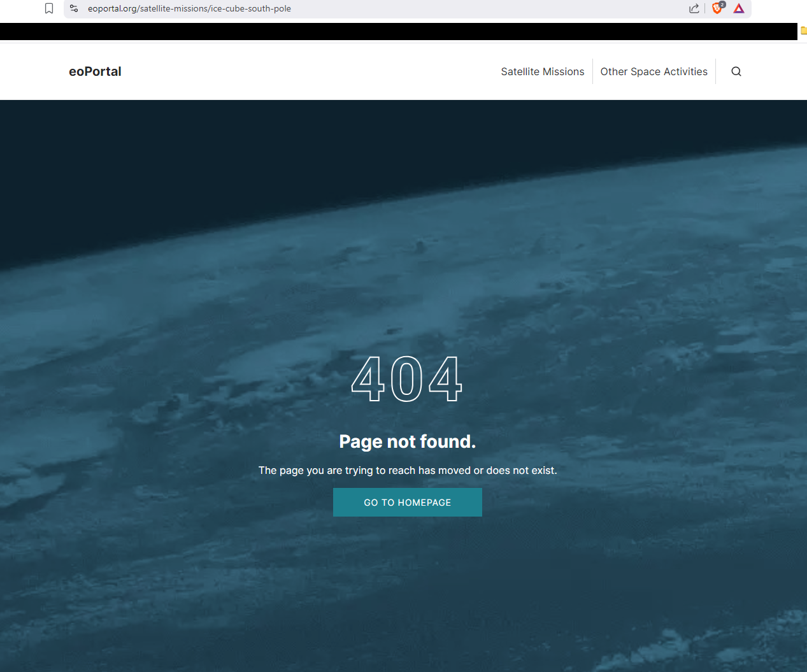807x672 pixels.
Task: Open Other Space Activities menu
Action: click(x=653, y=71)
